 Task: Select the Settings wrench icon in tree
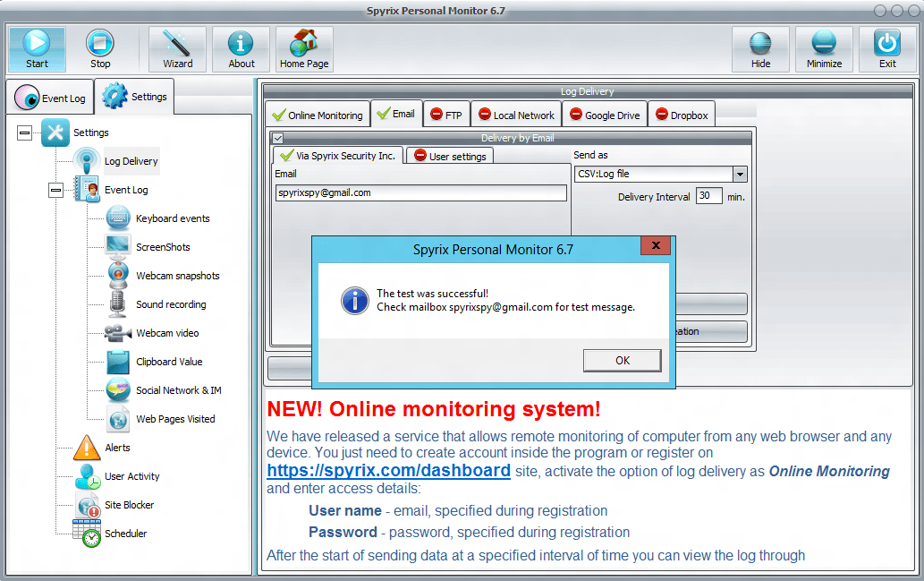(55, 132)
